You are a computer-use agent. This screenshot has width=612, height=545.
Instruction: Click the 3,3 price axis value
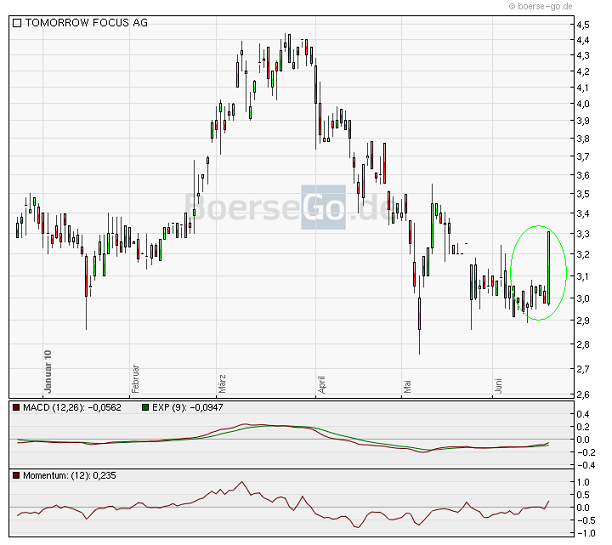pyautogui.click(x=583, y=234)
